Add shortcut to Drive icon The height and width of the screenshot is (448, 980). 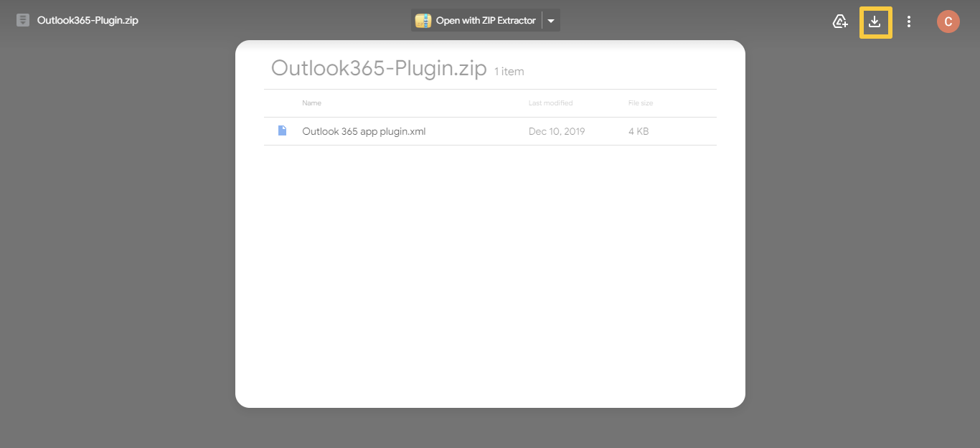tap(840, 22)
